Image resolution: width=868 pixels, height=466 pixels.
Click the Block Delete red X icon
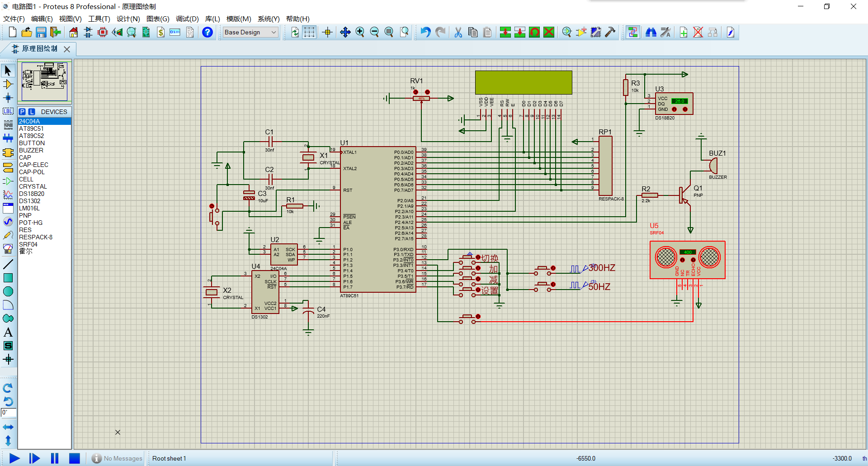(549, 32)
